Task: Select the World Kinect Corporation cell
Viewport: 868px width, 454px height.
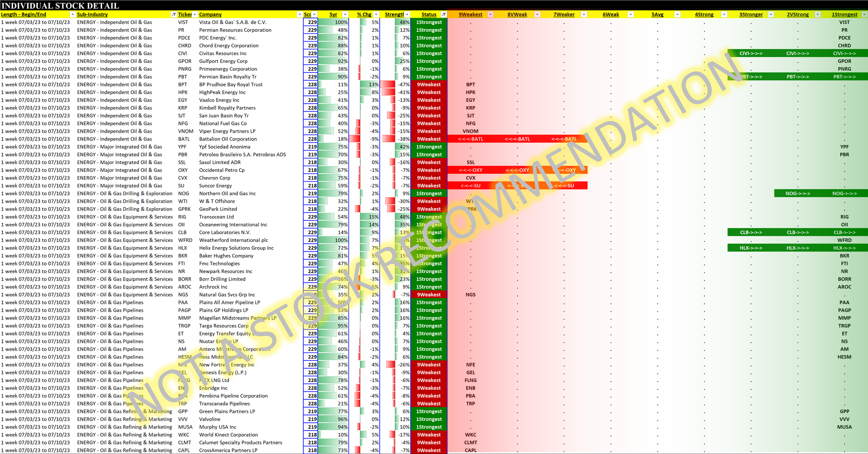Action: pyautogui.click(x=250, y=435)
